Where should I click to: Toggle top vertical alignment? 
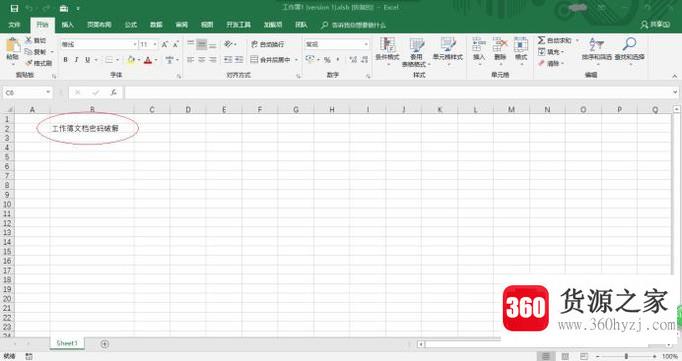(x=191, y=44)
